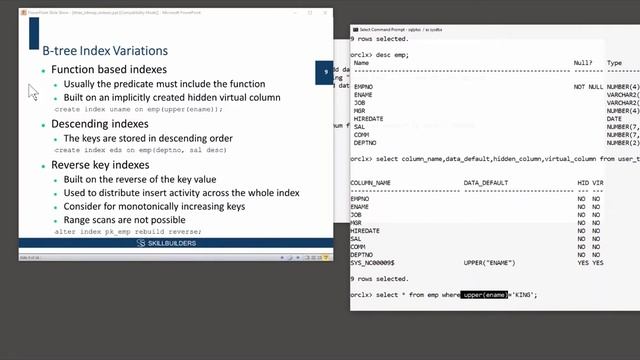This screenshot has height=360, width=640.
Task: Click the PowerPoint Slide Show window title
Action: [114, 13]
